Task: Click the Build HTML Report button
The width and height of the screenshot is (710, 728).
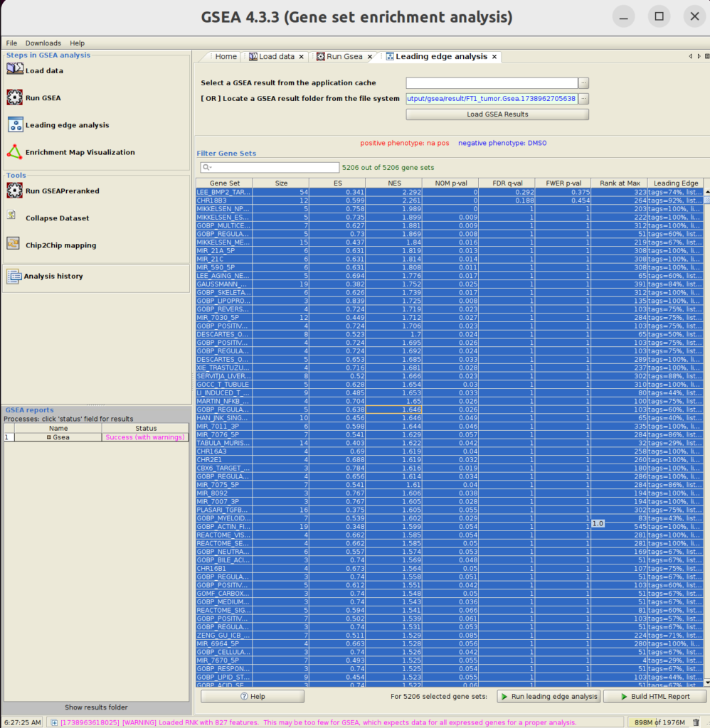Action: [655, 697]
